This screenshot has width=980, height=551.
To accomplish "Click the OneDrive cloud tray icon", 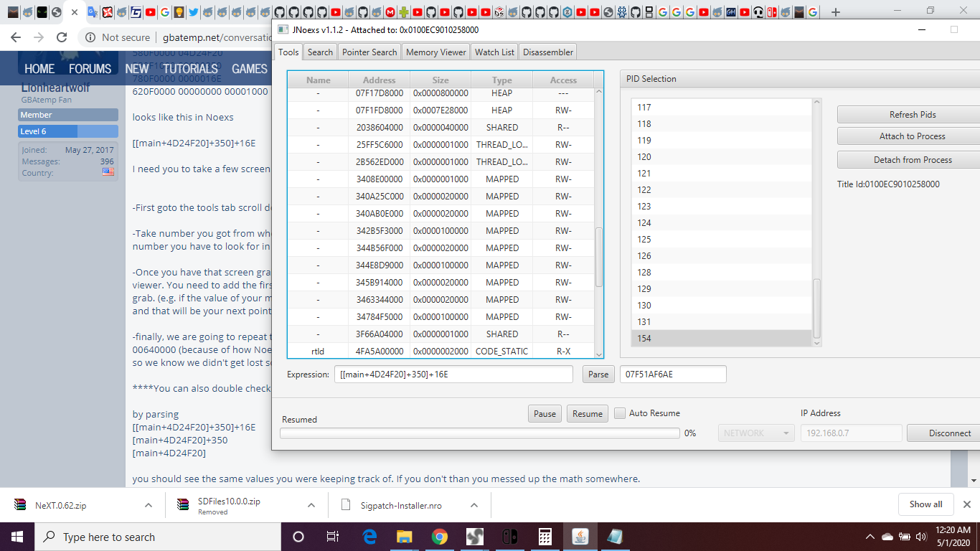I will [x=887, y=537].
